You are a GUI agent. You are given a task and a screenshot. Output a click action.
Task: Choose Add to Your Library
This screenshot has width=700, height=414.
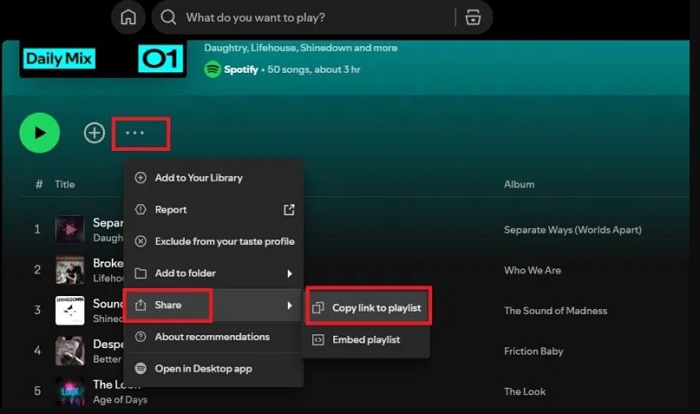(213, 178)
